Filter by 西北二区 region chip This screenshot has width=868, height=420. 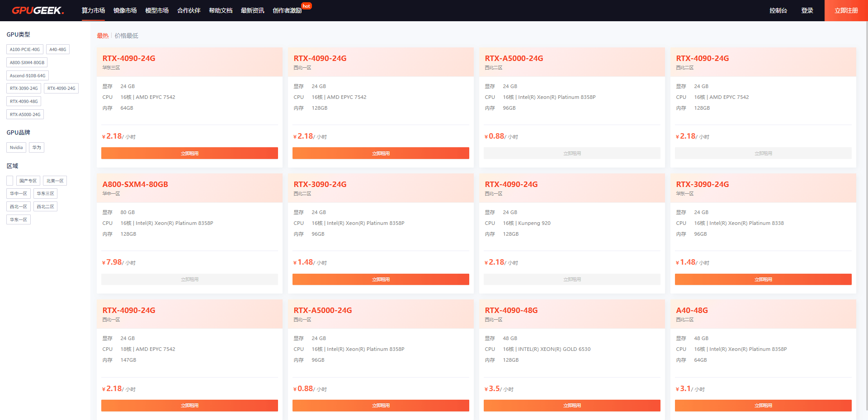point(45,207)
